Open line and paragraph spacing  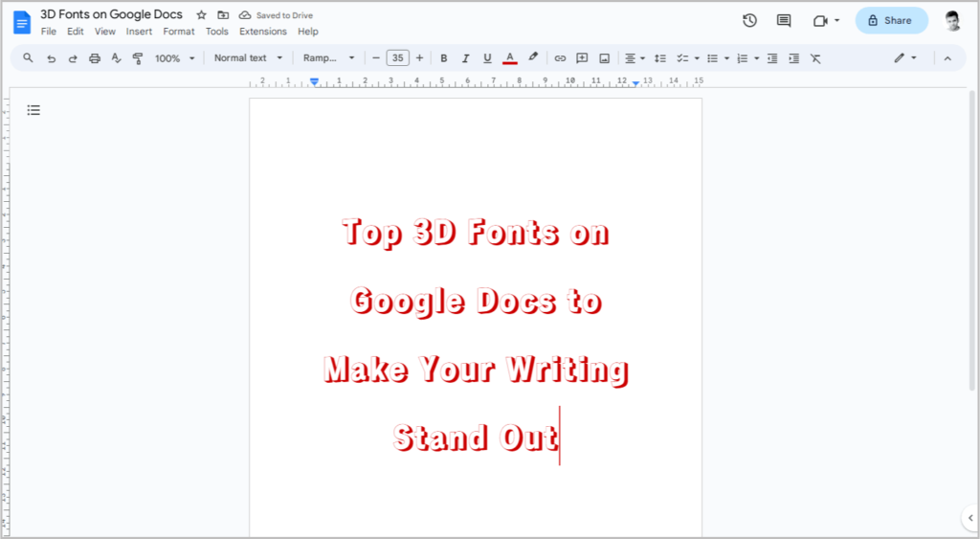tap(660, 58)
